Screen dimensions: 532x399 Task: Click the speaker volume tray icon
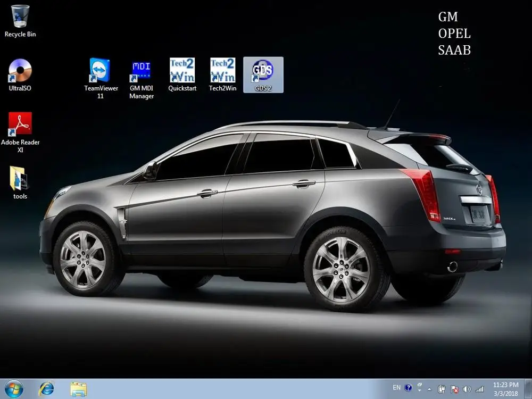coord(467,389)
